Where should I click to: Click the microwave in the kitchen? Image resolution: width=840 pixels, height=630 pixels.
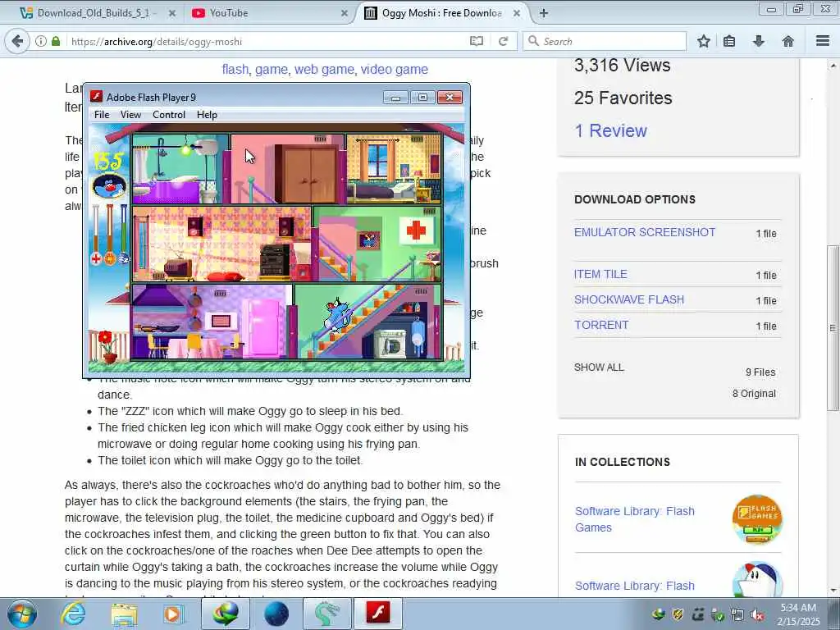[x=221, y=321]
